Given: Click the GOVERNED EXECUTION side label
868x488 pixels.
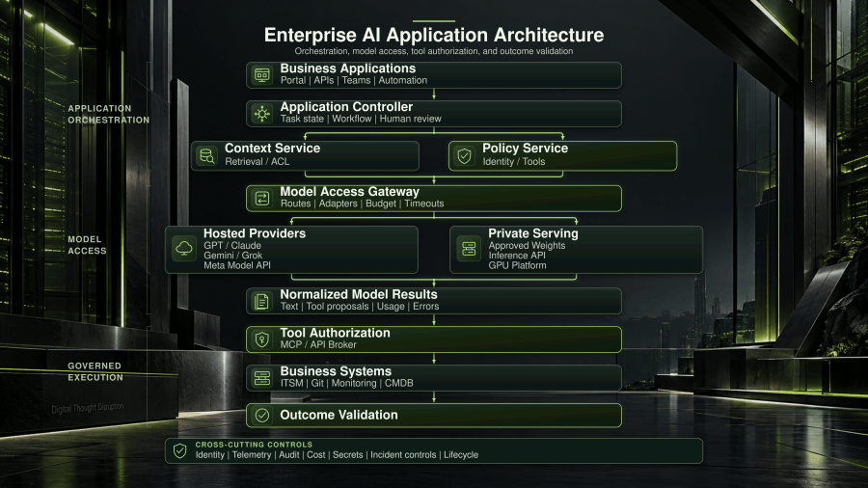Looking at the screenshot, I should (95, 372).
